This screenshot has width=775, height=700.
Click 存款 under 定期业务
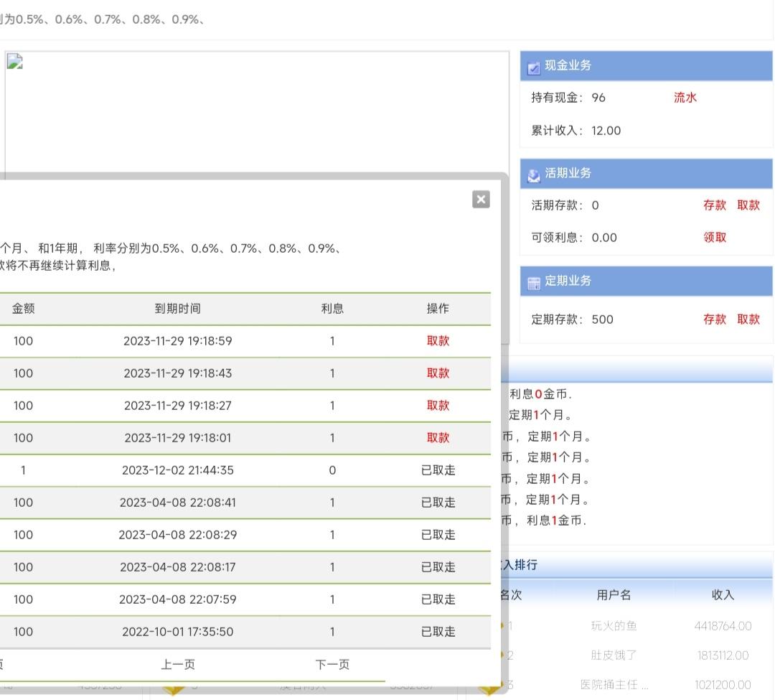[x=714, y=319]
